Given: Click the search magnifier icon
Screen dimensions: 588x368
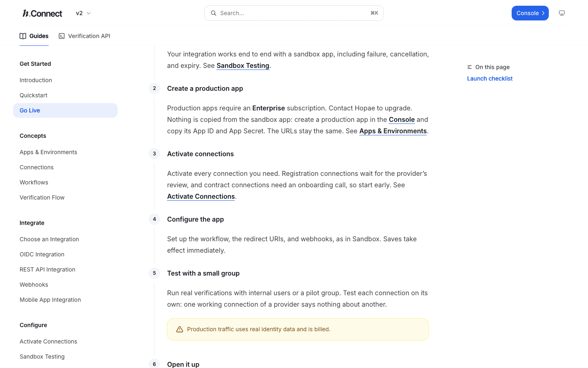Looking at the screenshot, I should (x=214, y=13).
